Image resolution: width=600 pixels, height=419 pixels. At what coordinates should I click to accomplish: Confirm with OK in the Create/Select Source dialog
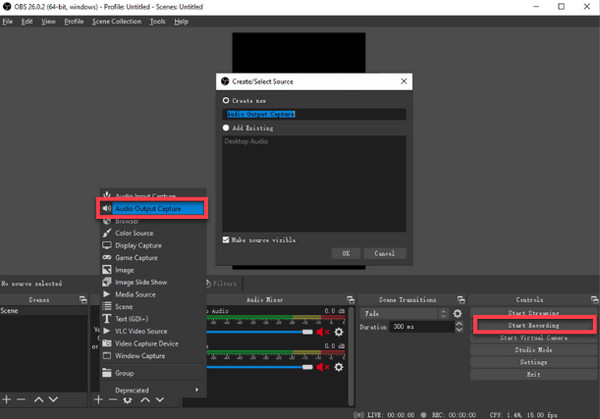tap(346, 253)
